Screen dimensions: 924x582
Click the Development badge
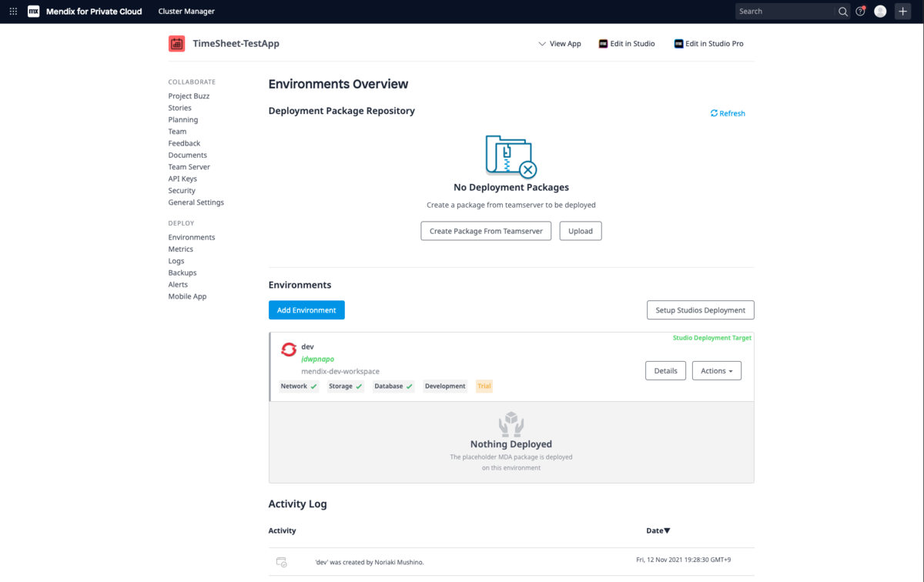pyautogui.click(x=445, y=386)
